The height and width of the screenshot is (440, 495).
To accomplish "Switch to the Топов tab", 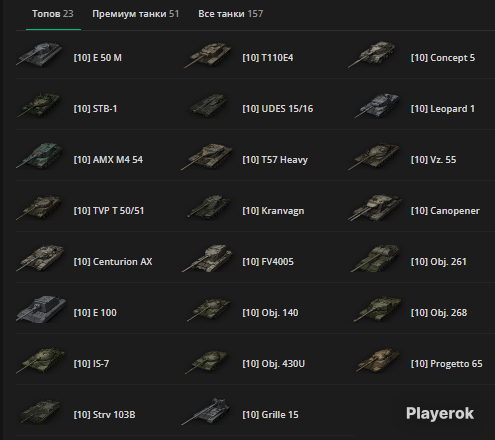I will (53, 14).
